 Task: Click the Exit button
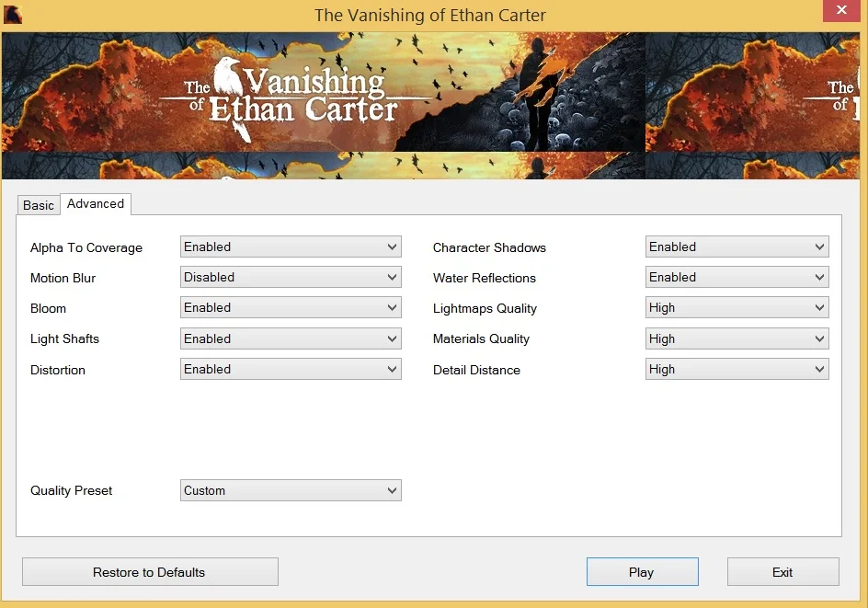[782, 572]
